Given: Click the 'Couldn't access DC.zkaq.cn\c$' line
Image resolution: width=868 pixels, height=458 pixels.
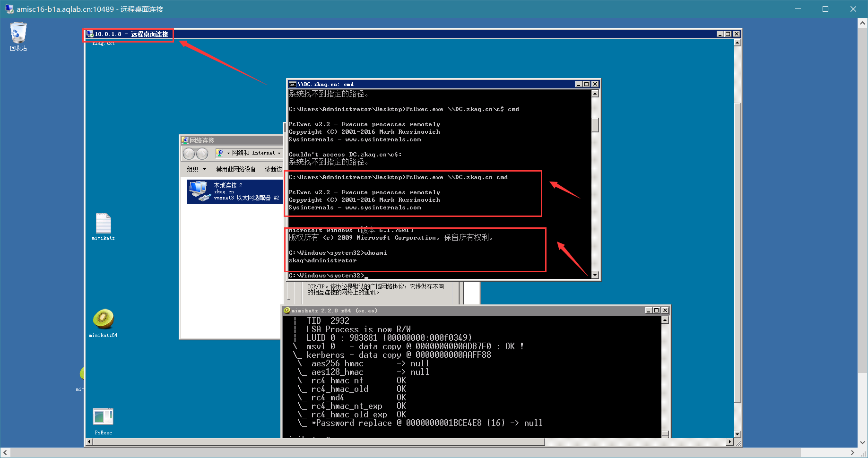Looking at the screenshot, I should [345, 155].
